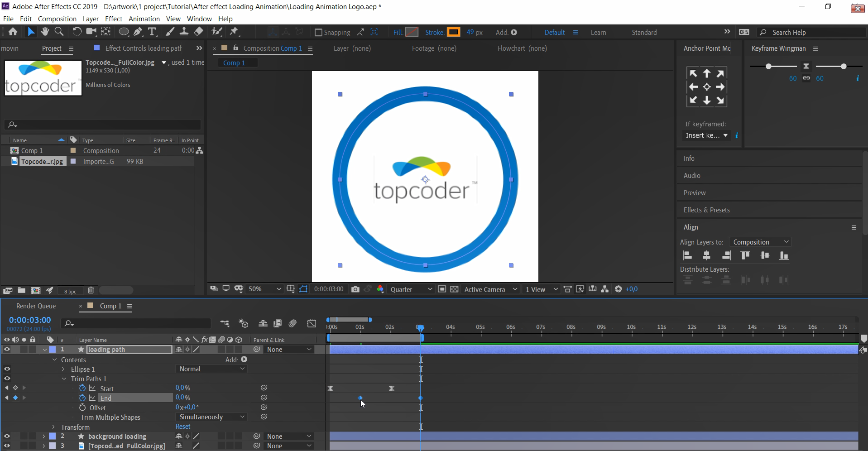The height and width of the screenshot is (451, 868).
Task: Expand the Ellipse 1 group
Action: coord(63,369)
